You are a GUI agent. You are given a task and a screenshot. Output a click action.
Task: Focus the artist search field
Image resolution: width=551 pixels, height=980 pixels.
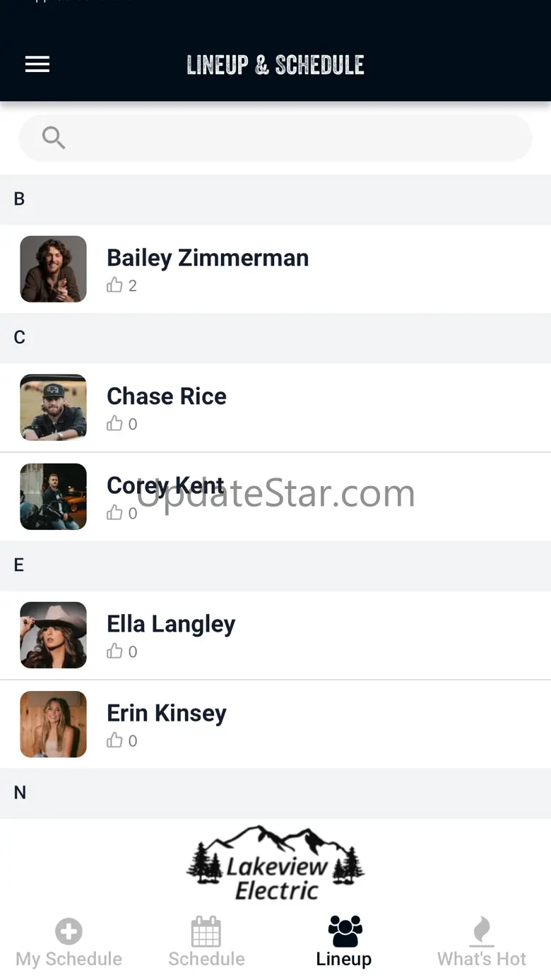(x=275, y=138)
